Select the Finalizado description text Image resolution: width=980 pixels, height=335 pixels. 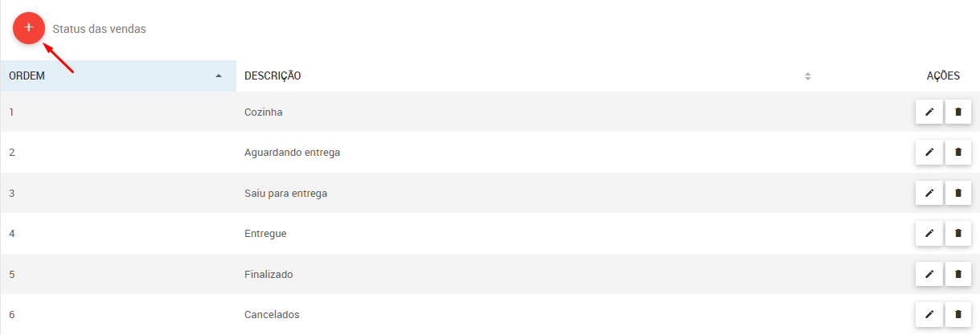(269, 274)
